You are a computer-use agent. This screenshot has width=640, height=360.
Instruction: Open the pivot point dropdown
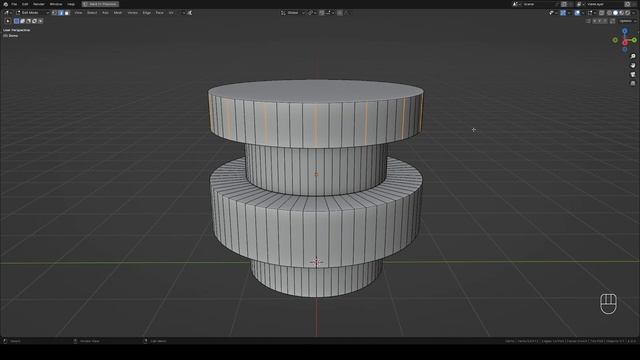312,13
